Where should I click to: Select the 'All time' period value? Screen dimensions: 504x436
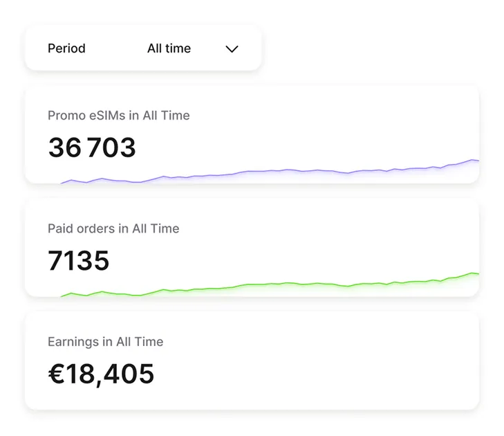click(169, 48)
